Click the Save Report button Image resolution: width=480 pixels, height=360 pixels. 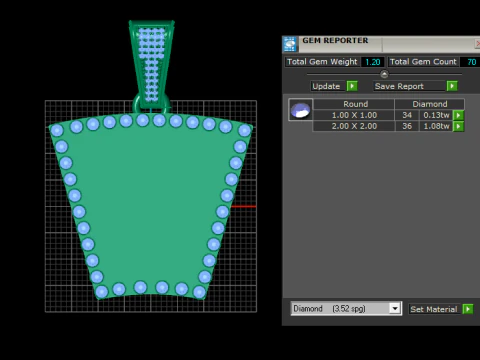point(409,86)
